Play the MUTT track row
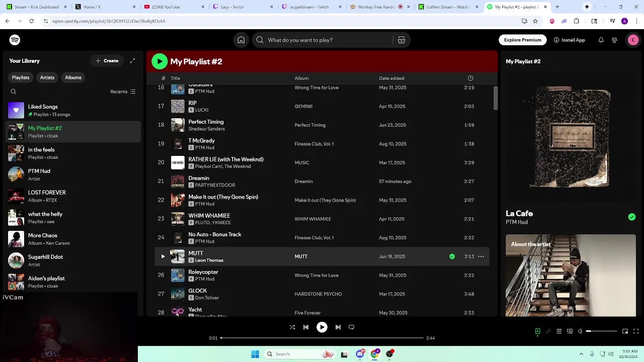 click(163, 256)
